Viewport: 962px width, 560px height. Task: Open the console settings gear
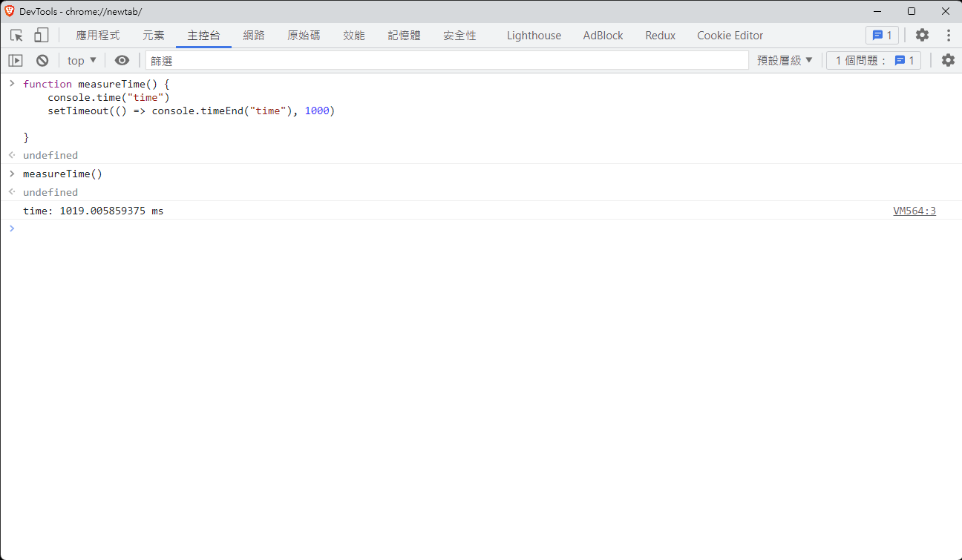click(x=948, y=60)
